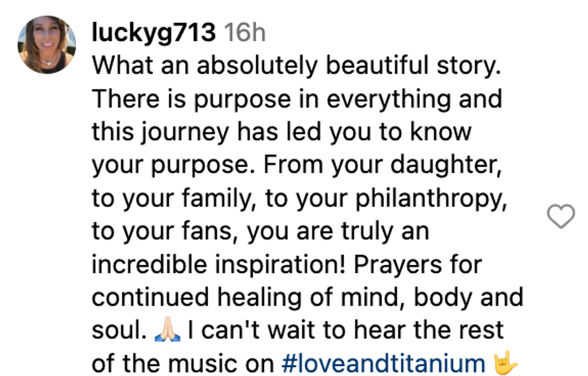Click the line "What an absolutely beautiful story."
This screenshot has width=588, height=376.
coord(296,65)
